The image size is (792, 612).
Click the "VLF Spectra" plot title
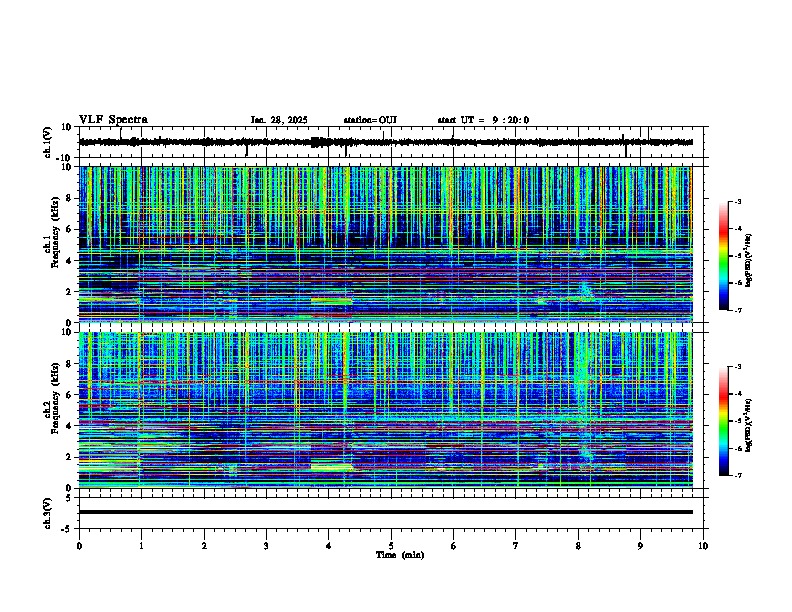pyautogui.click(x=113, y=120)
